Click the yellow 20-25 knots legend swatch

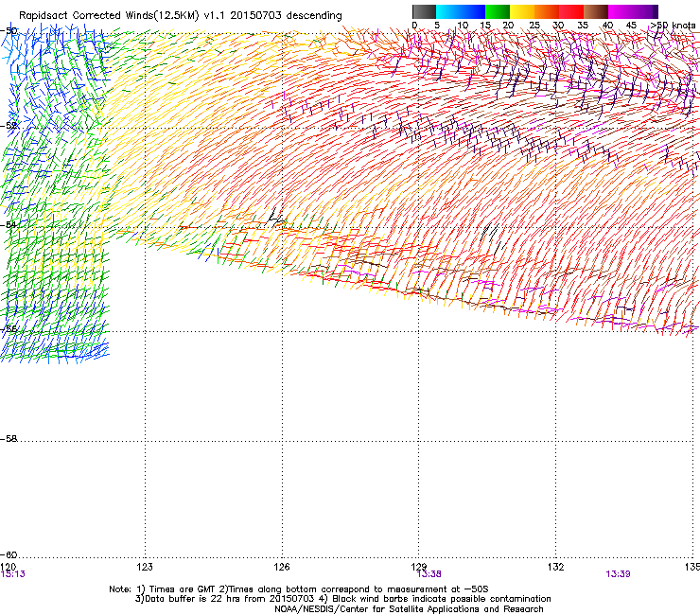coord(522,11)
